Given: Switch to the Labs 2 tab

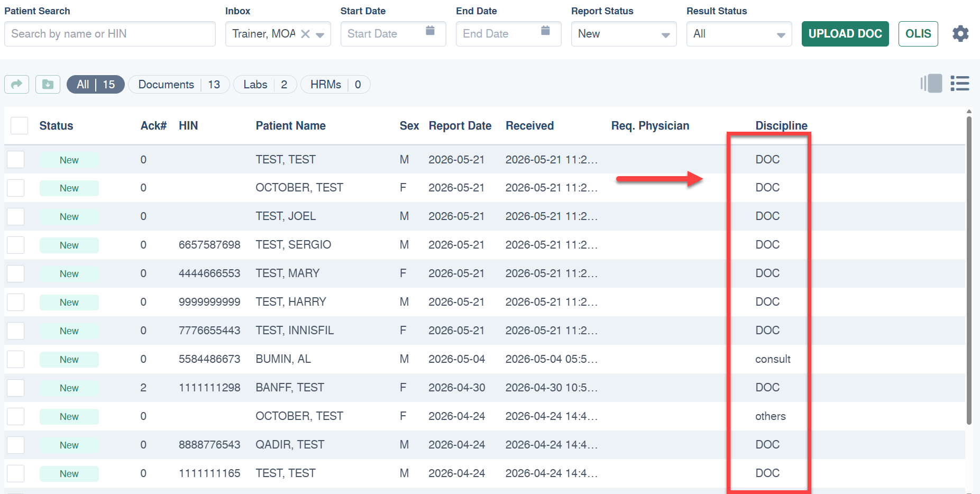Looking at the screenshot, I should tap(265, 85).
